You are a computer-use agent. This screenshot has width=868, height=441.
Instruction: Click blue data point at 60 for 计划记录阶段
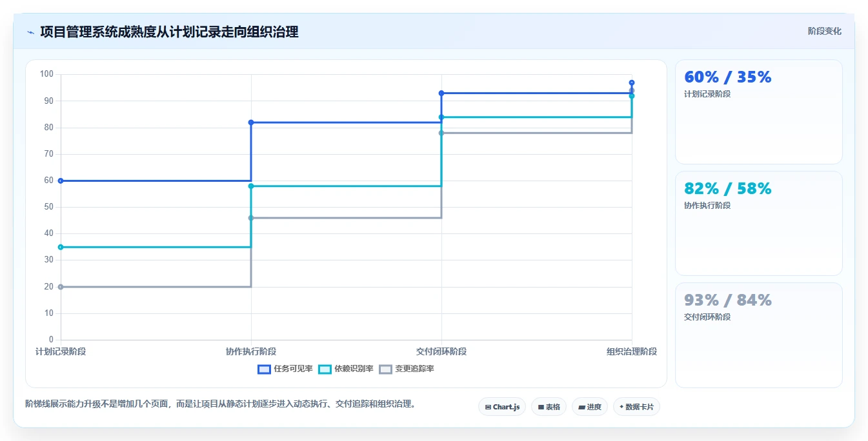[61, 181]
